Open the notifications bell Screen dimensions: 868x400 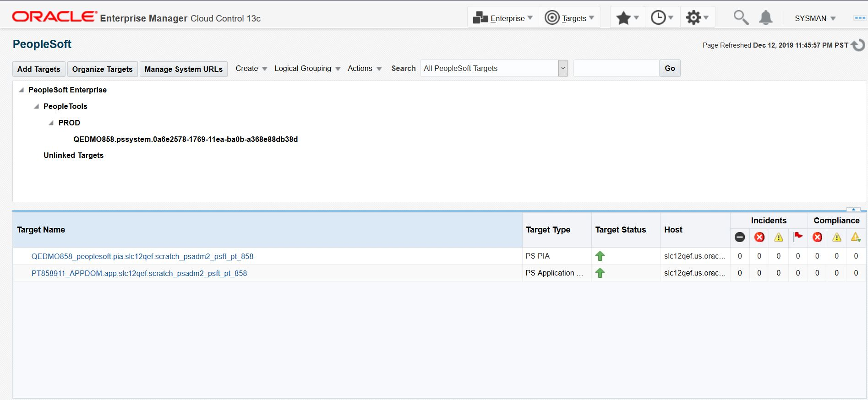click(765, 18)
